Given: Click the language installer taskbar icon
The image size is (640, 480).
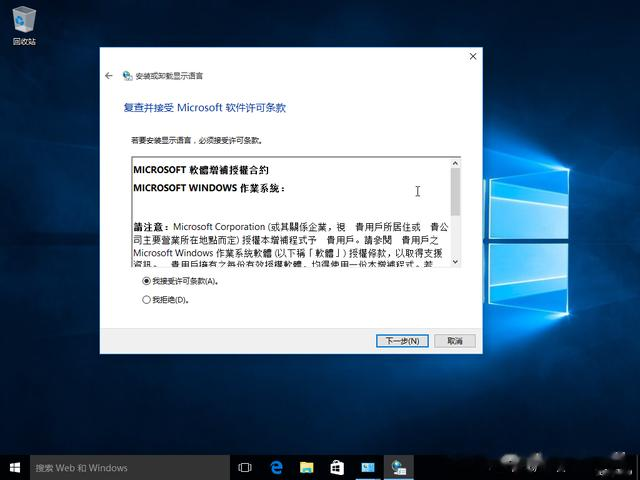Looking at the screenshot, I should point(398,467).
